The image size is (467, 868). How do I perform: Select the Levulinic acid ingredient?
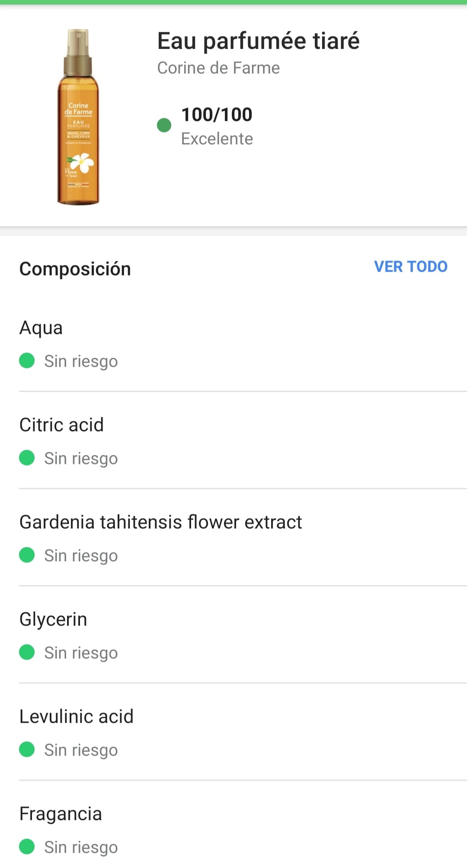click(77, 717)
